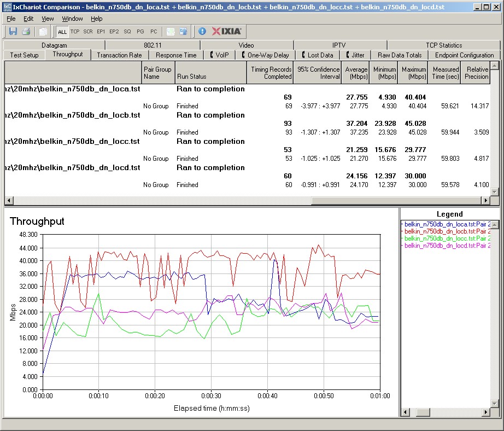Viewport: 504px width, 431px height.
Task: Open the Window menu
Action: [x=72, y=19]
